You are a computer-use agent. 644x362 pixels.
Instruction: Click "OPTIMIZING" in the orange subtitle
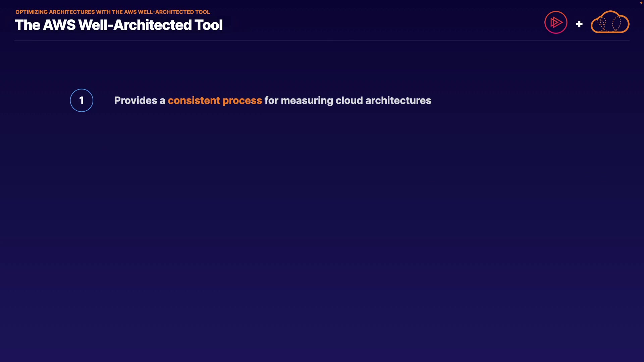point(32,12)
